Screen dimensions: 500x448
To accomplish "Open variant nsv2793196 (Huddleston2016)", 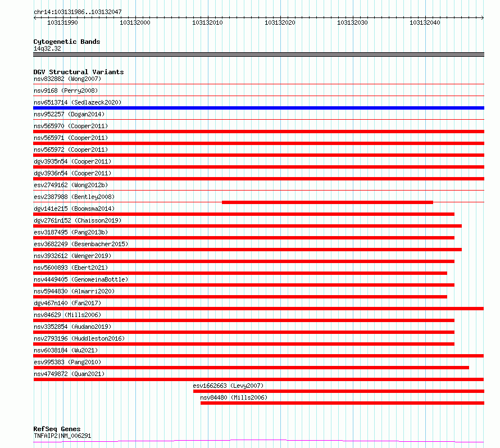I will point(79,338).
